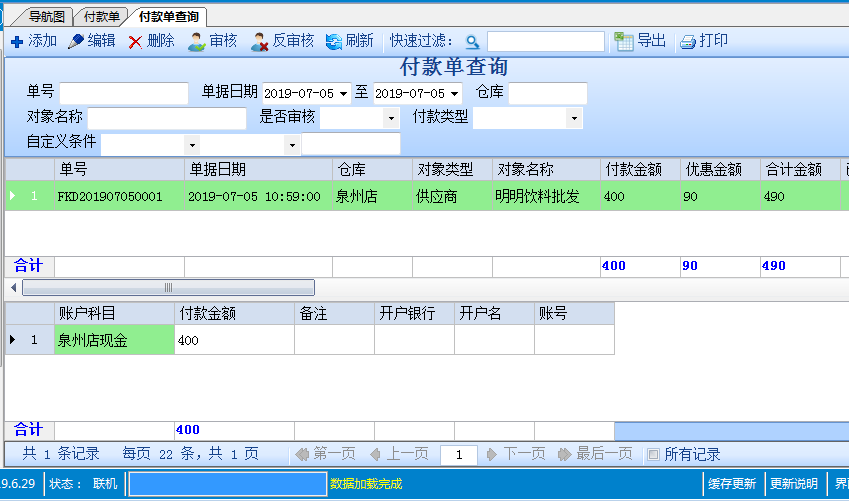Click the 更新说明 status bar button
Image resolution: width=849 pixels, height=501 pixels.
794,484
